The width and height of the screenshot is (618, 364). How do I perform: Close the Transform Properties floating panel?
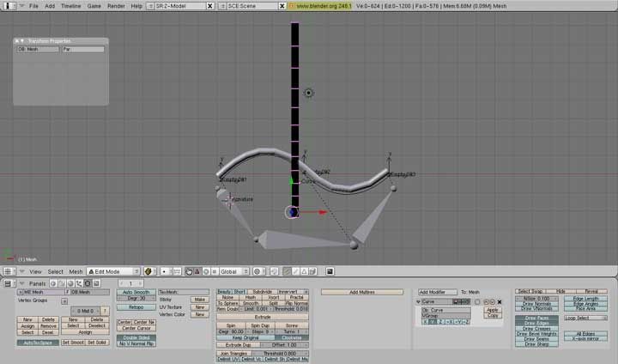pos(16,41)
